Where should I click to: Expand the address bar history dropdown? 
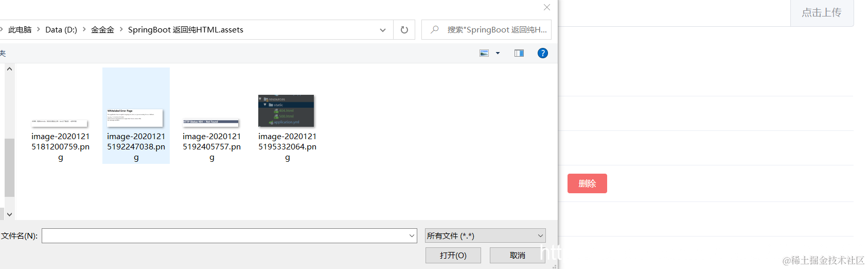click(383, 30)
